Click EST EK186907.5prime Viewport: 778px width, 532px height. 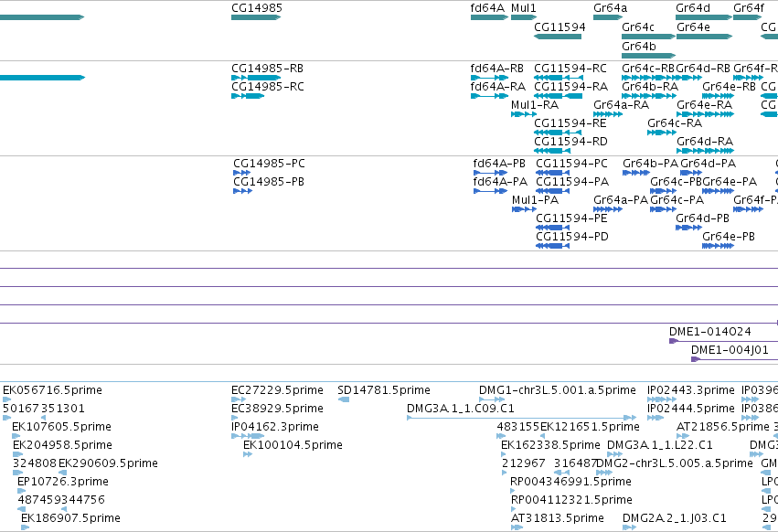pyautogui.click(x=25, y=527)
